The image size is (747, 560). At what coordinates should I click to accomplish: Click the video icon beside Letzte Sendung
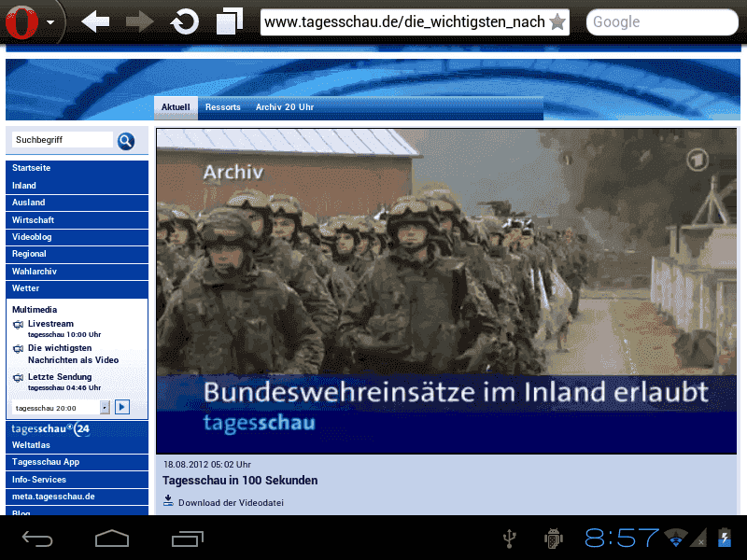18,378
